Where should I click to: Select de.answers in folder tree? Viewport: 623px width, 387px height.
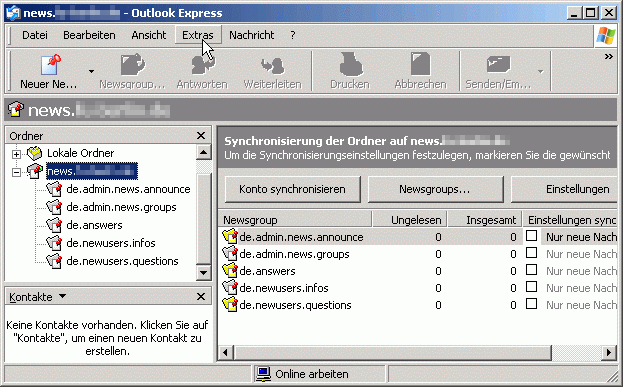[95, 225]
